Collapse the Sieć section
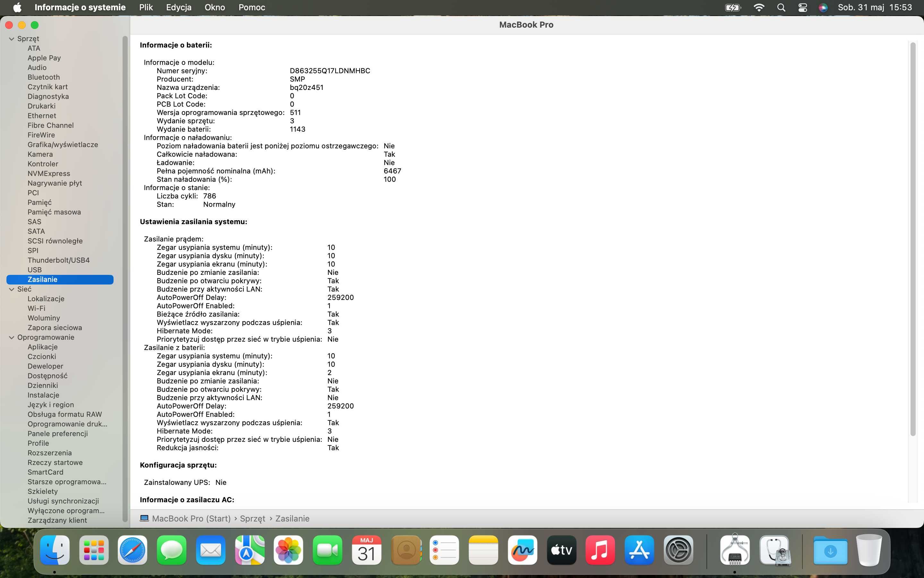Image resolution: width=924 pixels, height=578 pixels. [12, 289]
